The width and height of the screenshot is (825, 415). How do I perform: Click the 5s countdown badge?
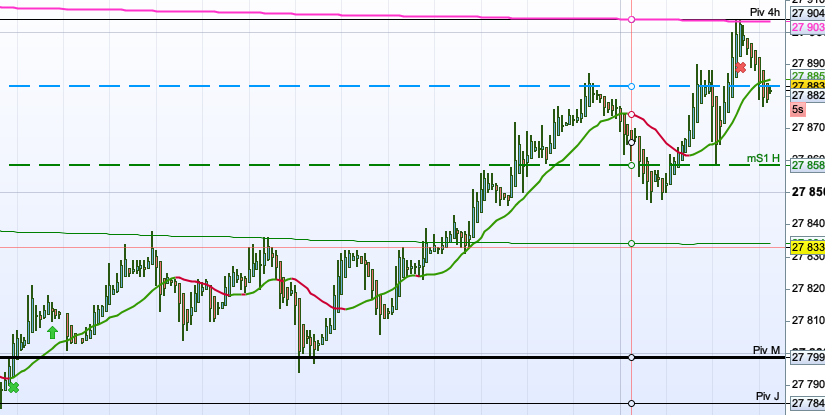click(x=798, y=109)
